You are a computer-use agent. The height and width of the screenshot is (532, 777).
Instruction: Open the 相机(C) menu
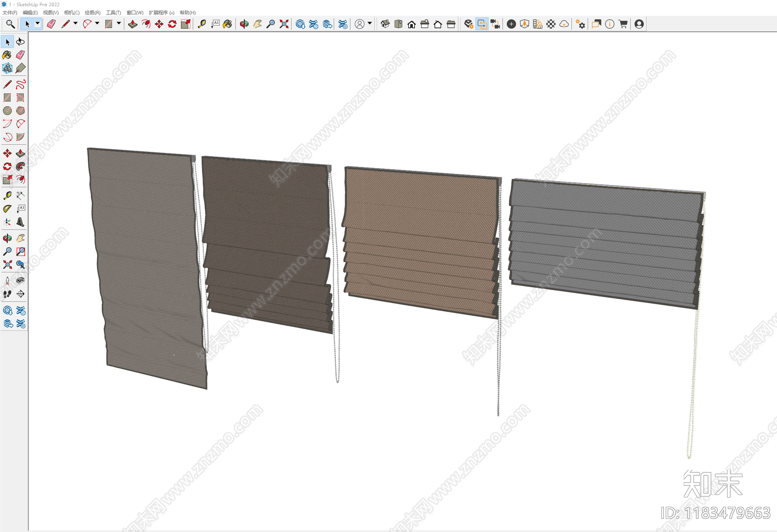click(72, 13)
